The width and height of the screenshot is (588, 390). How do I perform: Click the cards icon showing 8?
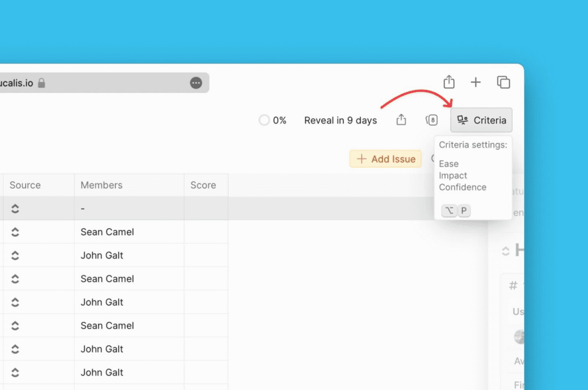432,120
